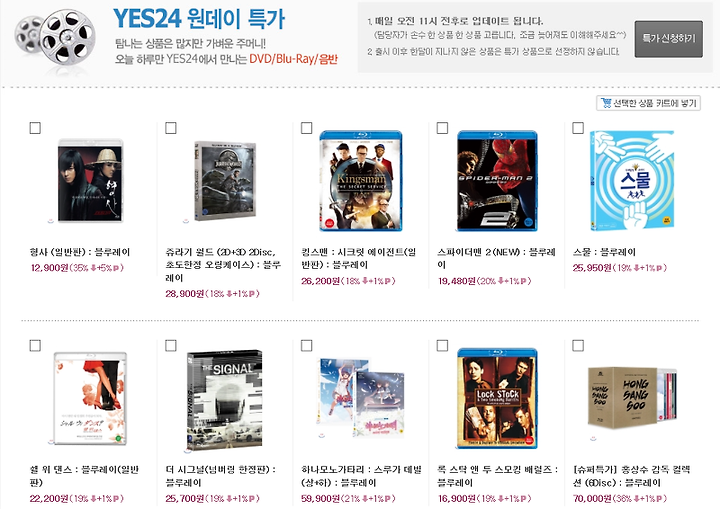Click 선택한 상품 카트에 넣기 button
Viewport: 720px width, 509px height.
pyautogui.click(x=648, y=103)
